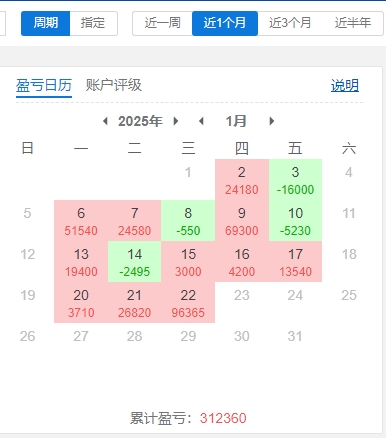Select January 16 cell showing 4200
The height and width of the screenshot is (438, 386).
[242, 262]
